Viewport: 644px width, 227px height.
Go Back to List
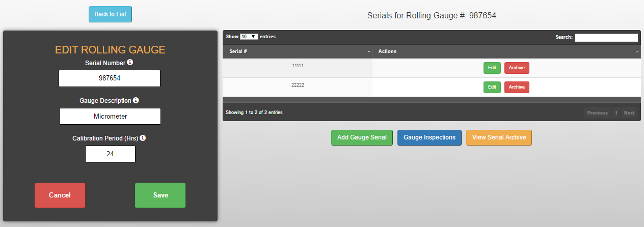[x=110, y=14]
